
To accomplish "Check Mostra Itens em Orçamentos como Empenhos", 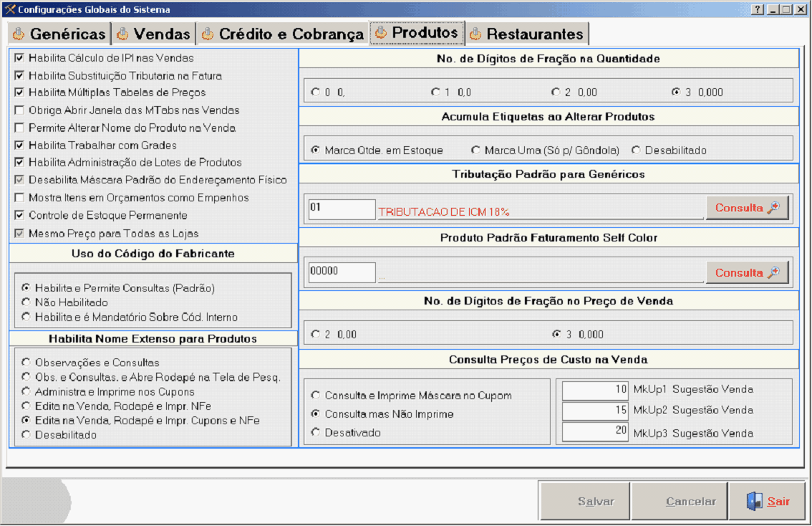I will (x=19, y=198).
